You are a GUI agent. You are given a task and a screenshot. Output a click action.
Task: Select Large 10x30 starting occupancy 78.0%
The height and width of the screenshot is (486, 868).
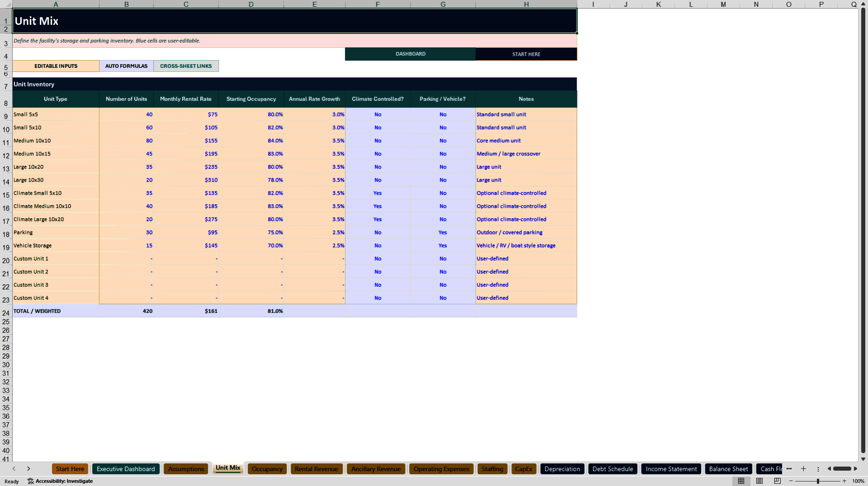(x=251, y=180)
